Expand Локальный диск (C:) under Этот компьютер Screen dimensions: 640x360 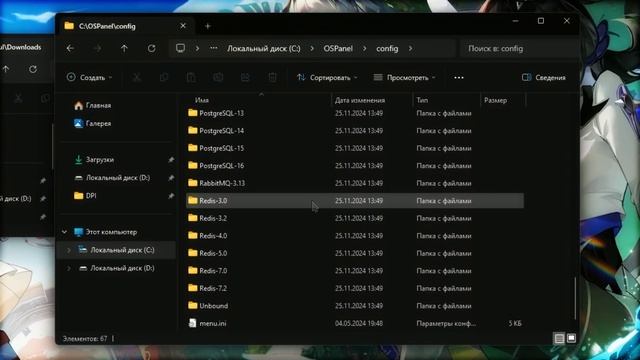click(69, 250)
